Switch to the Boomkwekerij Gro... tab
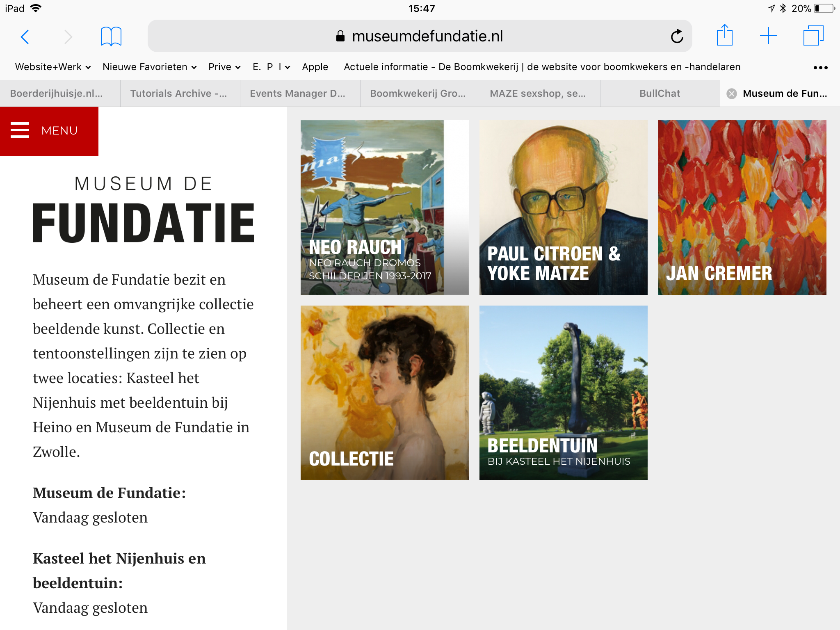This screenshot has height=630, width=840. pos(420,94)
